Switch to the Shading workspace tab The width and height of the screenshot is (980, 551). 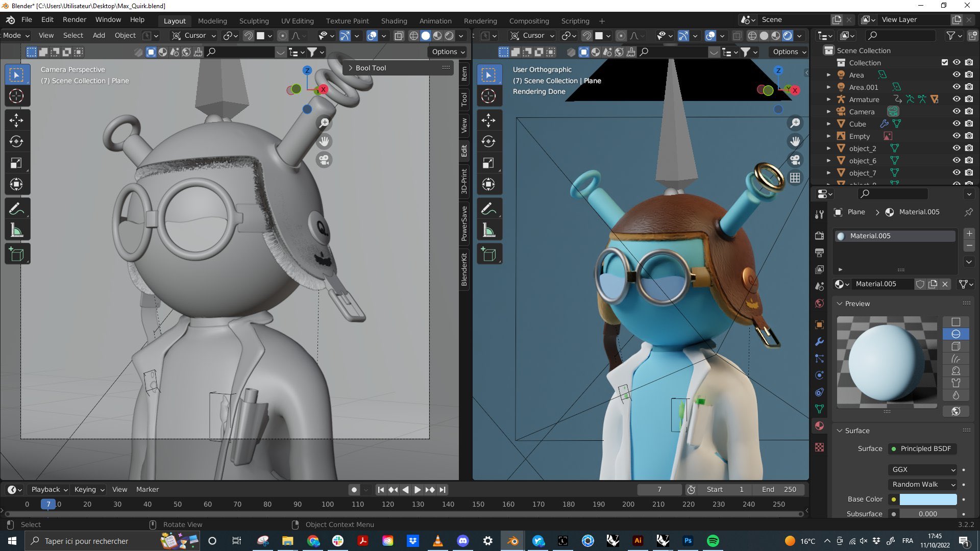pyautogui.click(x=394, y=21)
